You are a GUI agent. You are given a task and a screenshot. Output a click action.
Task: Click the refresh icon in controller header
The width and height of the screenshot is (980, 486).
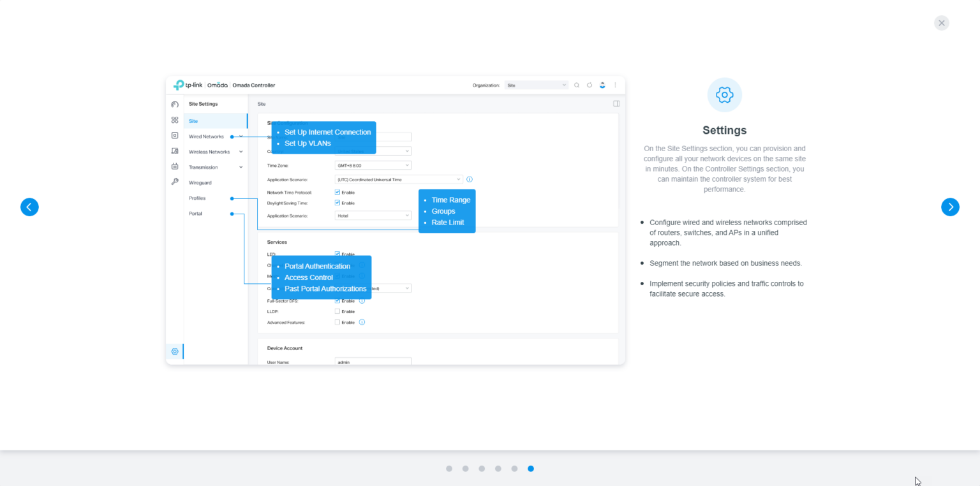tap(590, 85)
